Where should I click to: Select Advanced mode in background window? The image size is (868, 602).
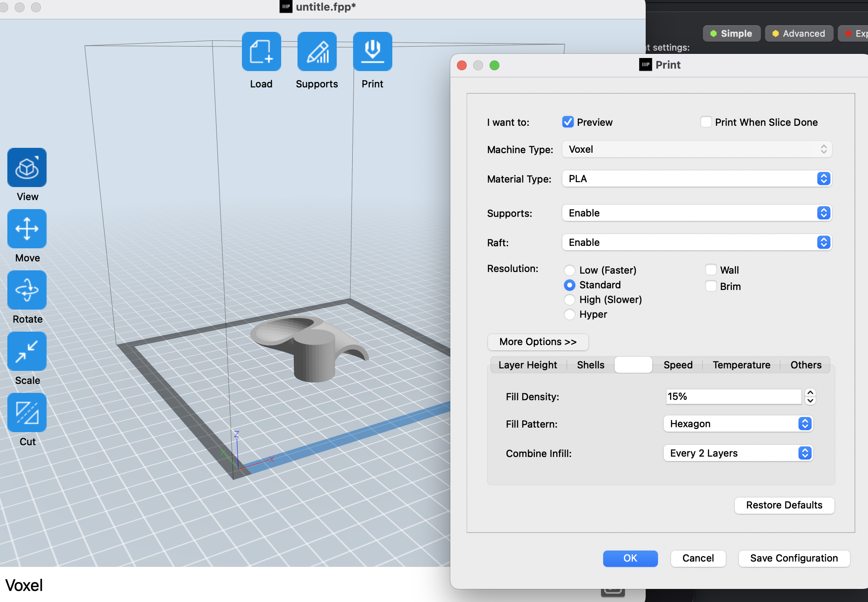coord(799,33)
